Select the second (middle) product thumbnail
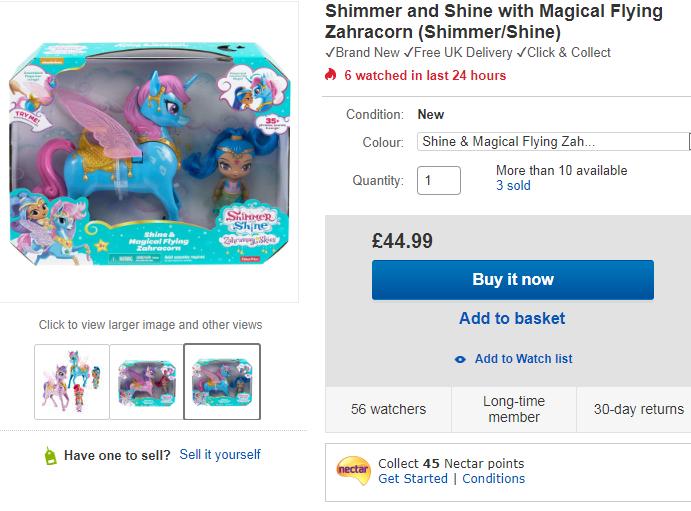The width and height of the screenshot is (691, 511). pos(146,382)
